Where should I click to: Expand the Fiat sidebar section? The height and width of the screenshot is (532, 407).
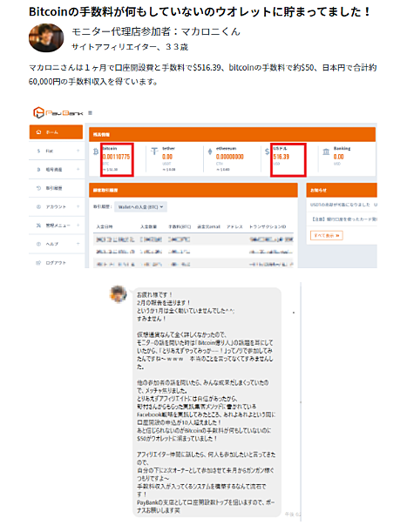click(57, 151)
